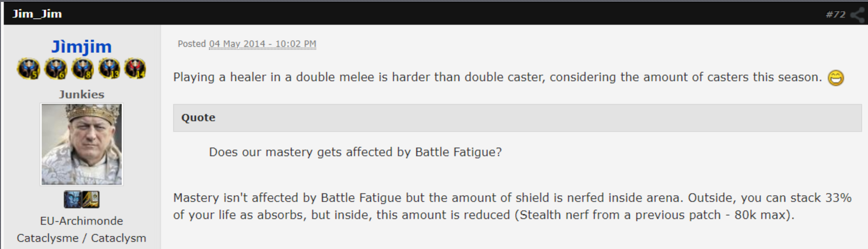
Task: Click the EU-Archimonde realm text
Action: 81,221
